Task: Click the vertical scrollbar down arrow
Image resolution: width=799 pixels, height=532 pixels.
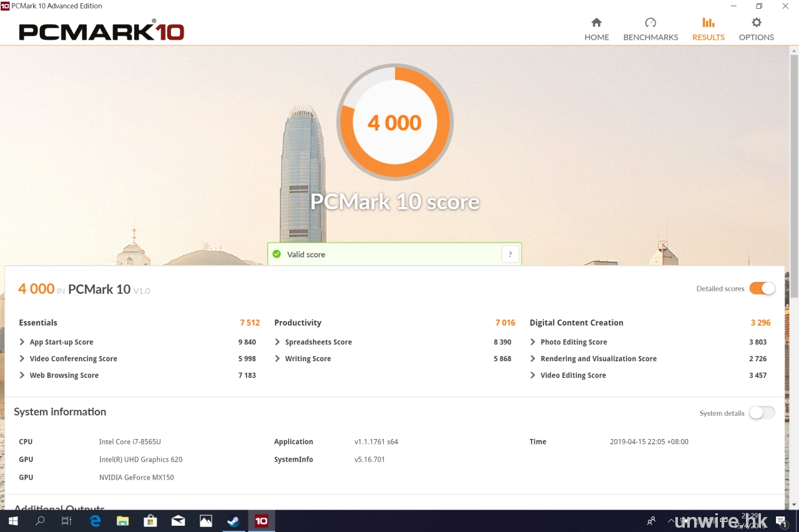Action: pyautogui.click(x=793, y=505)
